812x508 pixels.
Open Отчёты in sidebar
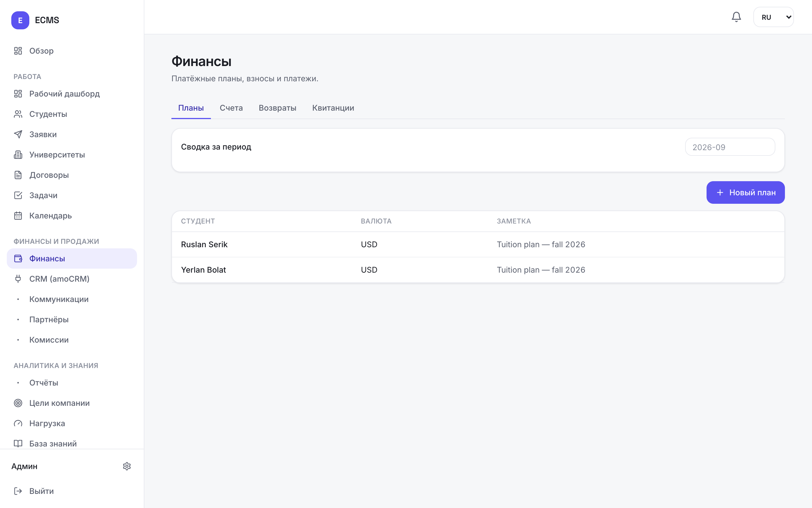(x=72, y=383)
